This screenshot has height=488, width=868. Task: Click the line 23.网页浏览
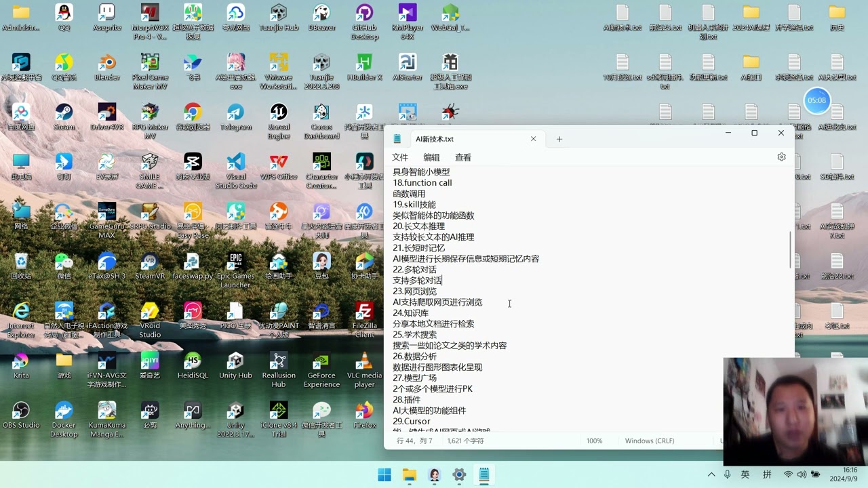pyautogui.click(x=415, y=291)
